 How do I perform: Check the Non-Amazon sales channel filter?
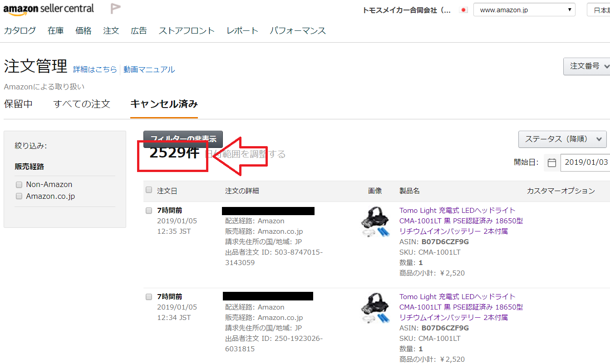tap(19, 185)
